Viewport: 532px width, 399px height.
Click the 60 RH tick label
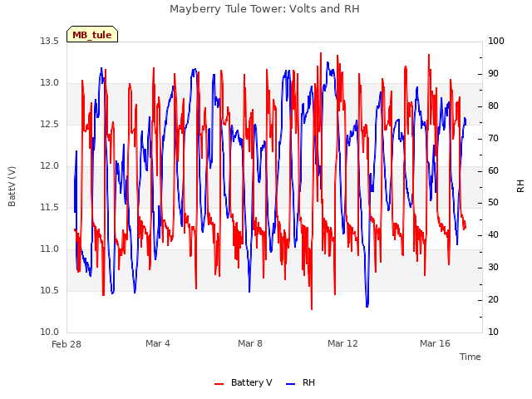click(x=493, y=170)
